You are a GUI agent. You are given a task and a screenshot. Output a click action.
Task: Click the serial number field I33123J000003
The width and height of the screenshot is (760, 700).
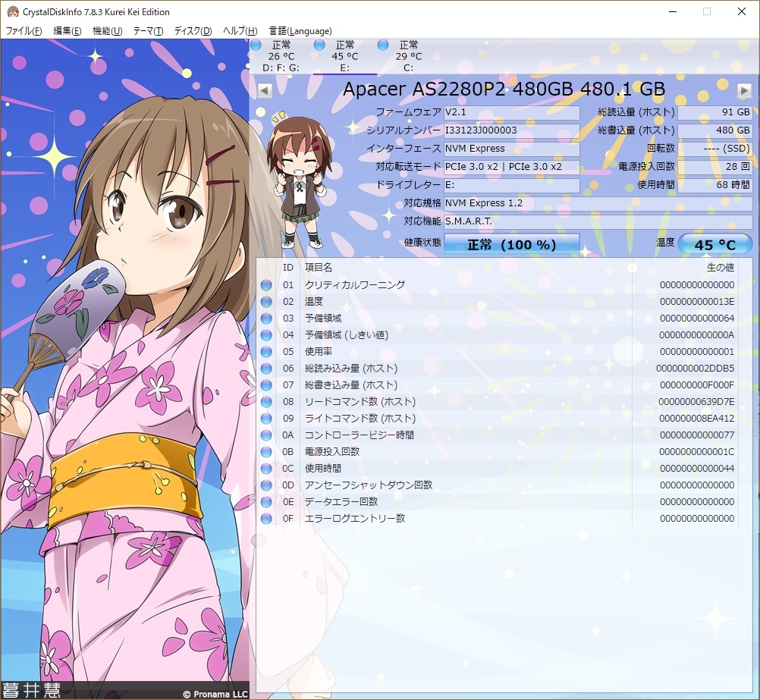(x=512, y=130)
